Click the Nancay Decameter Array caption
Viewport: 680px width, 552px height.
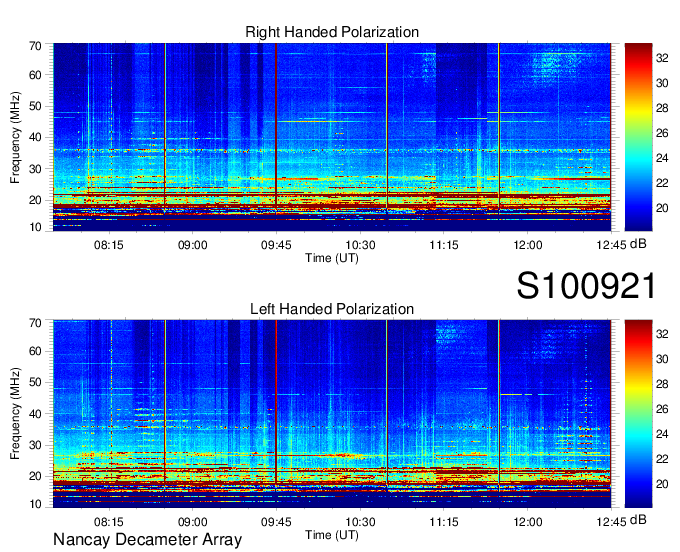147,540
